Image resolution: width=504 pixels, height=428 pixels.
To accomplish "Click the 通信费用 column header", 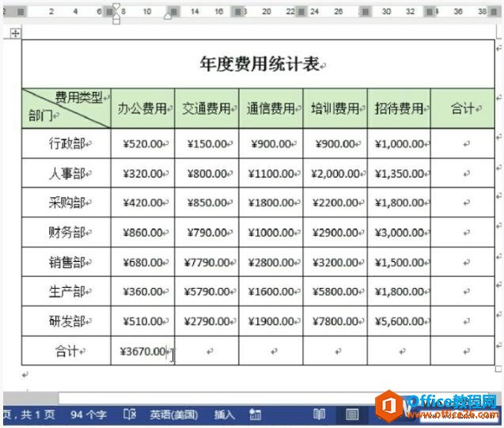I will click(x=271, y=108).
